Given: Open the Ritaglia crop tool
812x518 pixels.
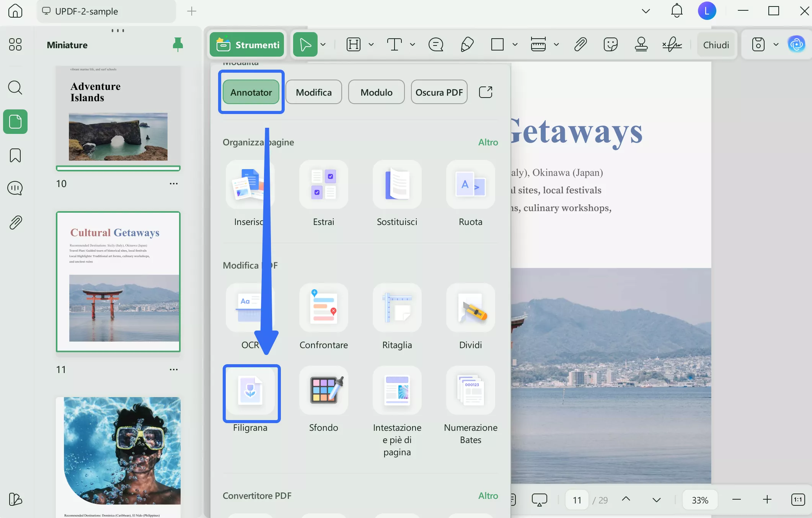Looking at the screenshot, I should coord(397,308).
